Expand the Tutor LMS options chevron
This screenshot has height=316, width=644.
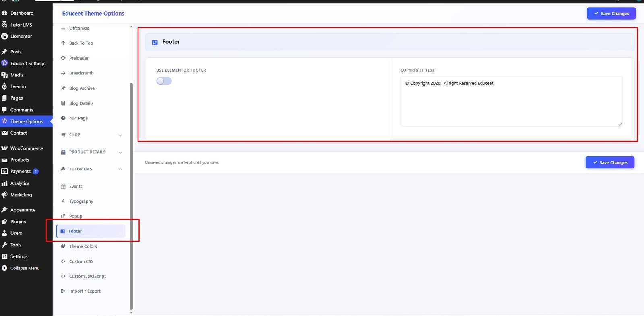[x=120, y=170]
